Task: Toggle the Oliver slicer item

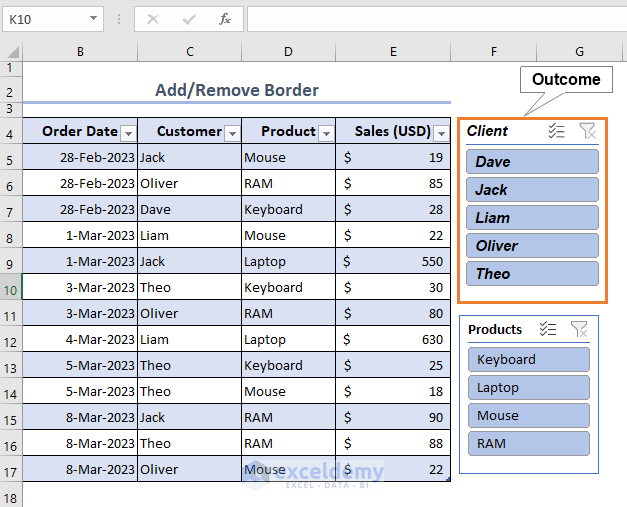Action: (532, 246)
